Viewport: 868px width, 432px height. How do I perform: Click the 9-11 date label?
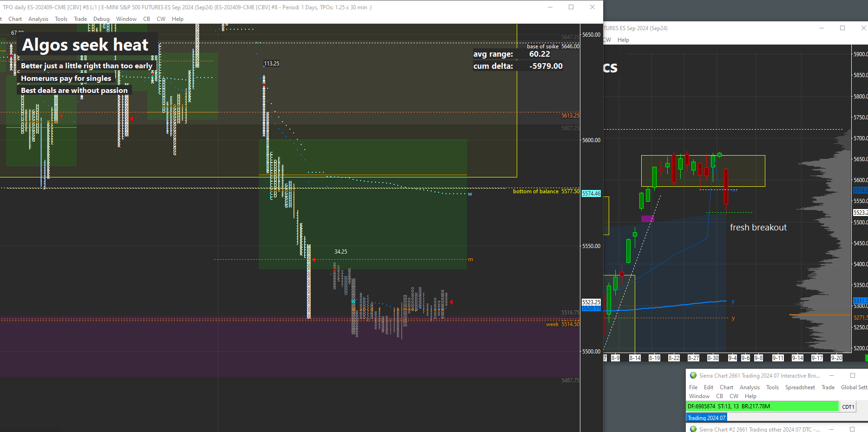click(x=778, y=358)
